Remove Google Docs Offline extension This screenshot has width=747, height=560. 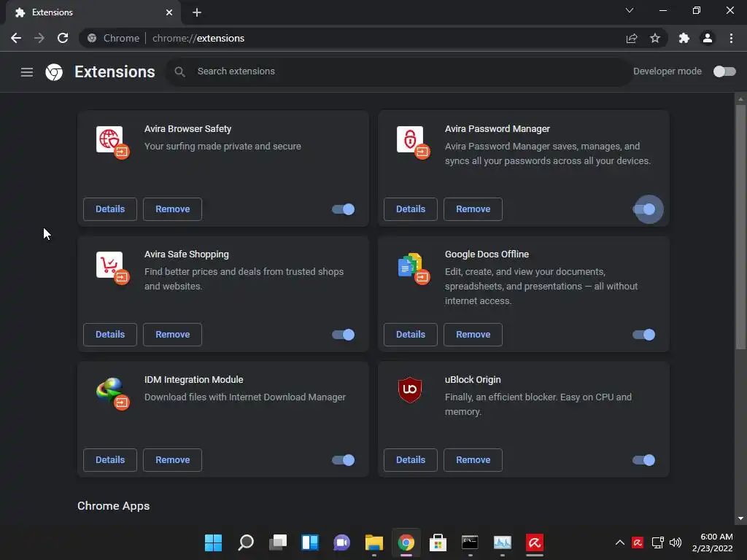click(x=473, y=335)
